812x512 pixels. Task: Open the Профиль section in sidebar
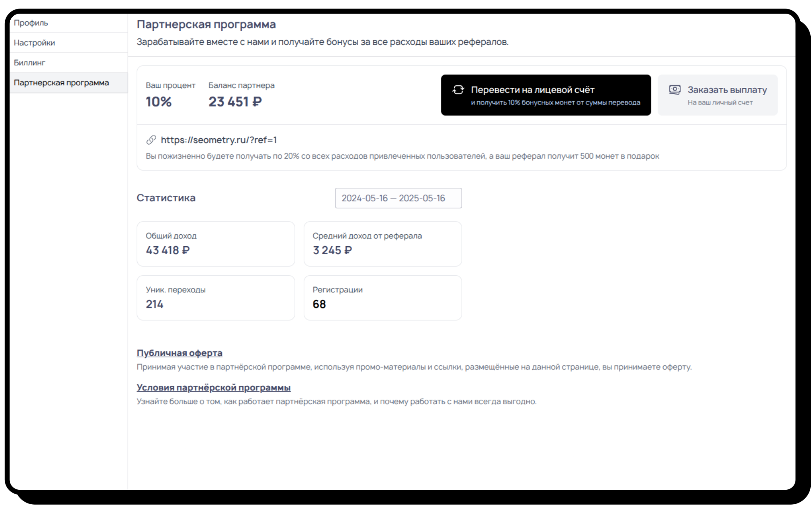[x=69, y=23]
